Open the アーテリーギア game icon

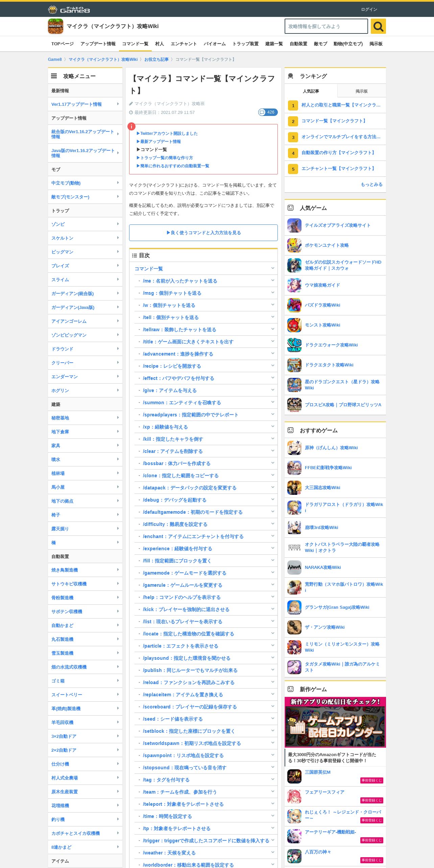(294, 836)
